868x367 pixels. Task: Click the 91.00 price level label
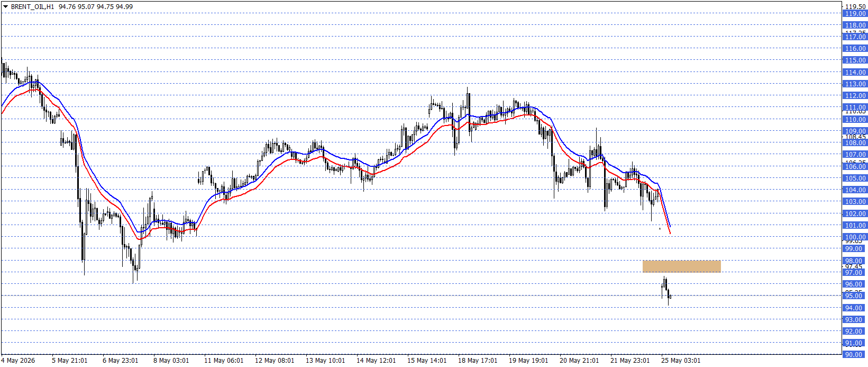855,343
